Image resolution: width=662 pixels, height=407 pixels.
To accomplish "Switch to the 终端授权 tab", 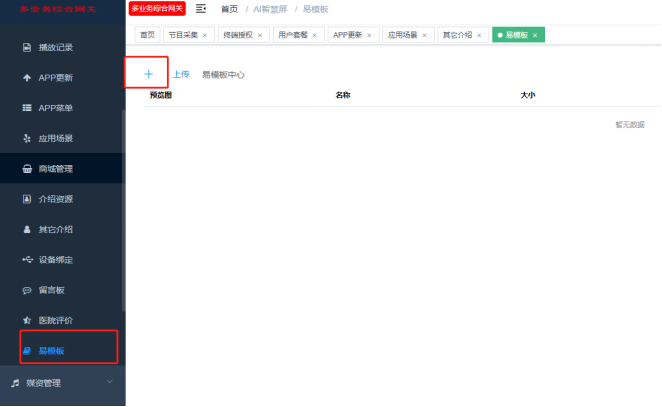I will tap(238, 35).
